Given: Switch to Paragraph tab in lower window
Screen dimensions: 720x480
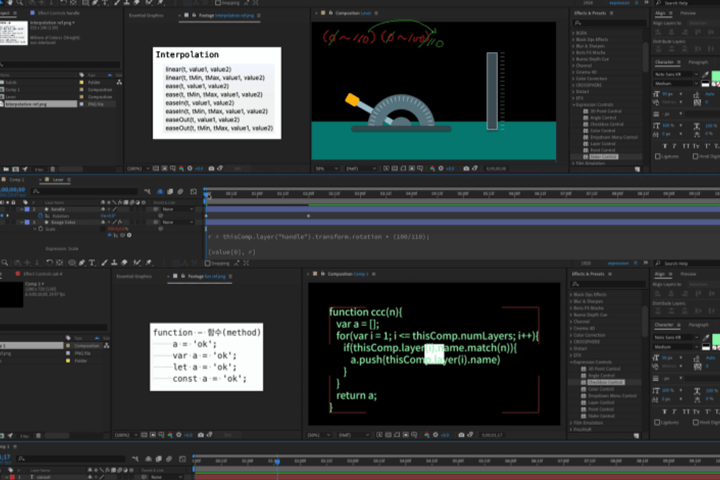Looking at the screenshot, I should click(x=698, y=325).
